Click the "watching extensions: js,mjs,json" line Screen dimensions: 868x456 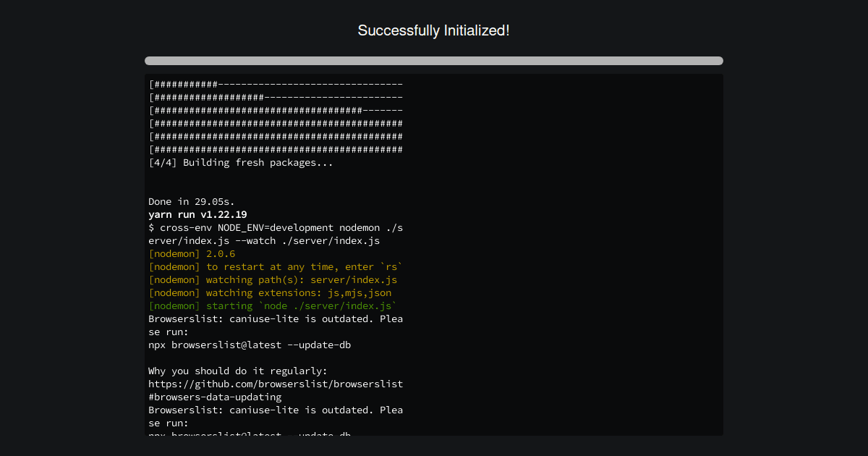pyautogui.click(x=270, y=292)
